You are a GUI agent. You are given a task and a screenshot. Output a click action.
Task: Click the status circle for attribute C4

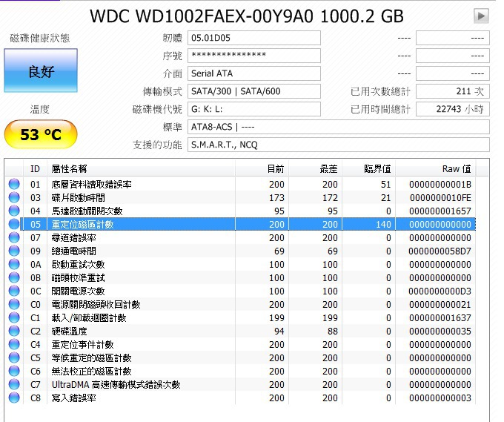14,344
